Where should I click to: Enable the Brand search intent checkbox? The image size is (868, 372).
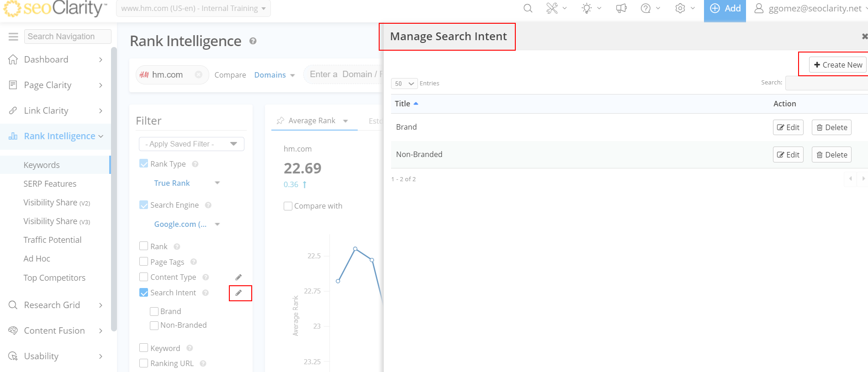click(154, 311)
